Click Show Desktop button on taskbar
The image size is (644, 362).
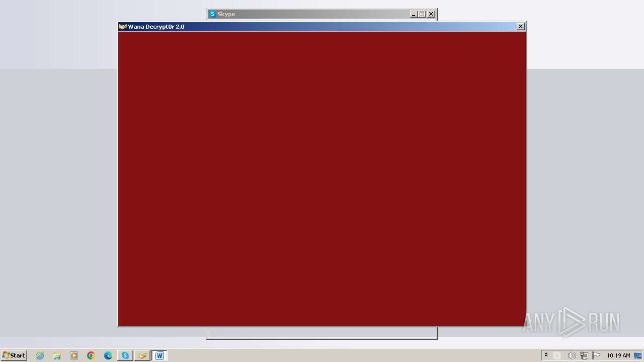click(x=638, y=355)
